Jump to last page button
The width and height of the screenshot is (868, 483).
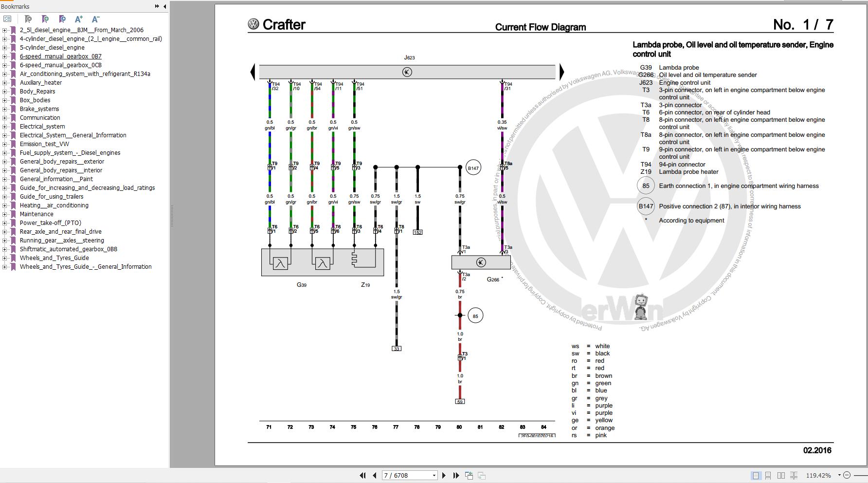click(455, 475)
